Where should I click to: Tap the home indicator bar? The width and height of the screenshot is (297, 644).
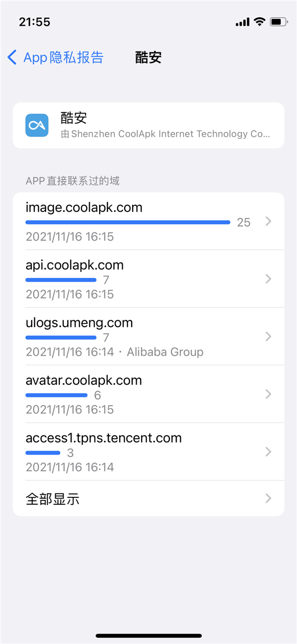[148, 636]
